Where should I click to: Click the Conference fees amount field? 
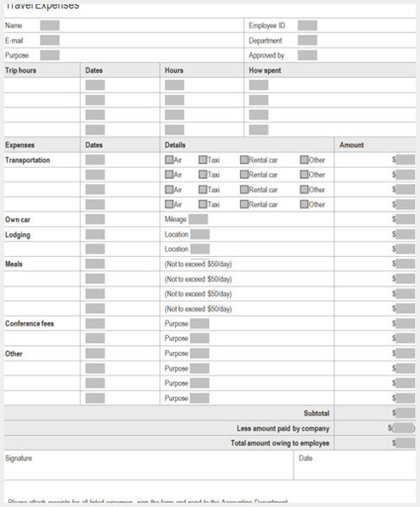406,324
